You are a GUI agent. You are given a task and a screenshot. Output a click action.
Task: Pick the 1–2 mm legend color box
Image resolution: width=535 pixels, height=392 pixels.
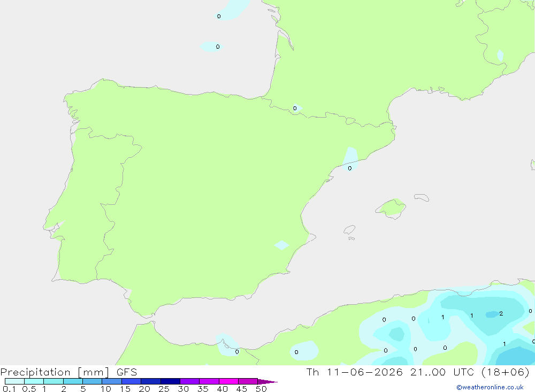[53, 381]
